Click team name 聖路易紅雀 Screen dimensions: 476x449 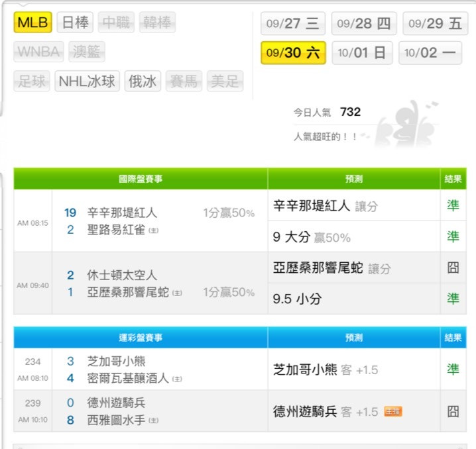click(116, 230)
